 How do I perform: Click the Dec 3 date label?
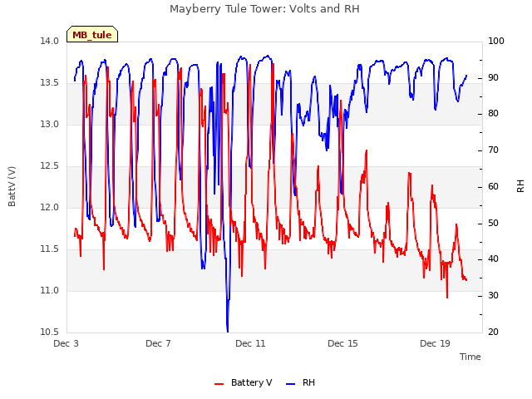(x=66, y=343)
